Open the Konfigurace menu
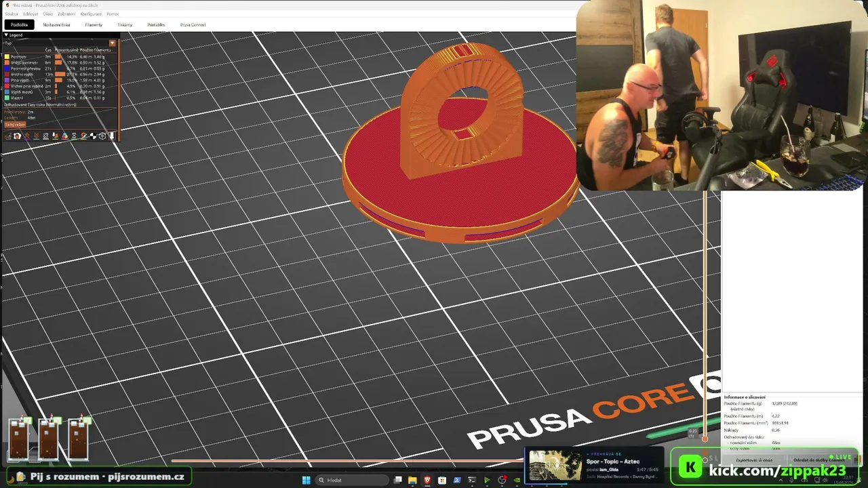This screenshot has height=488, width=868. (91, 14)
